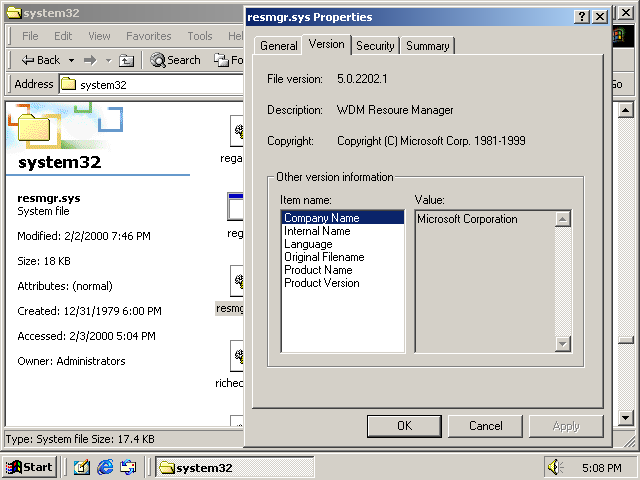
Task: Click the Up folder toolbar icon
Action: [x=126, y=60]
